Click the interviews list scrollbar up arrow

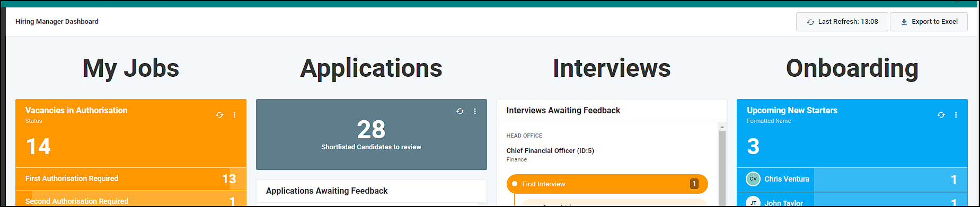(722, 127)
